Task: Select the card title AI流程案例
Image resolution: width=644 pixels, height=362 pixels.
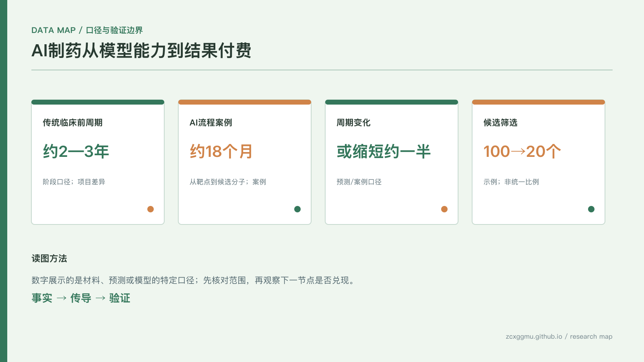Action: 211,123
